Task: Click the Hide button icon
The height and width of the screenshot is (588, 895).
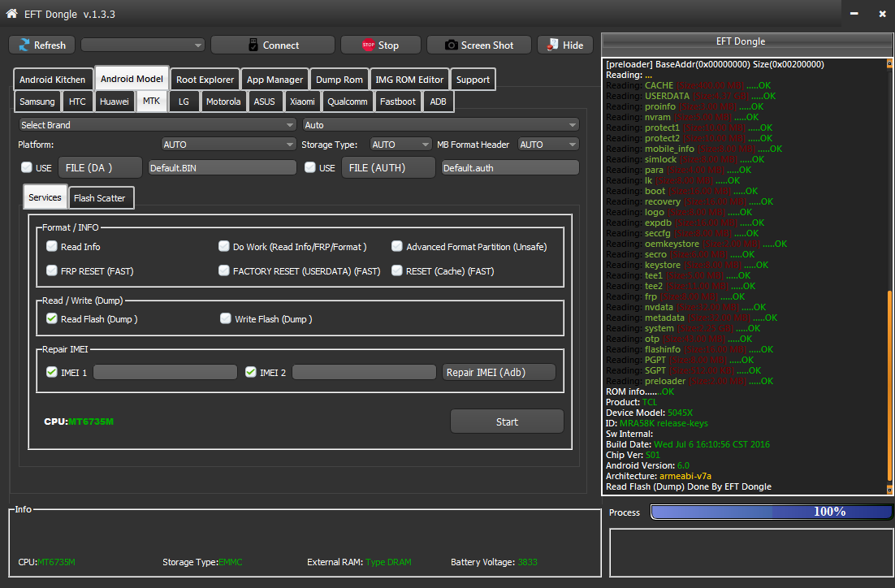Action: 552,45
